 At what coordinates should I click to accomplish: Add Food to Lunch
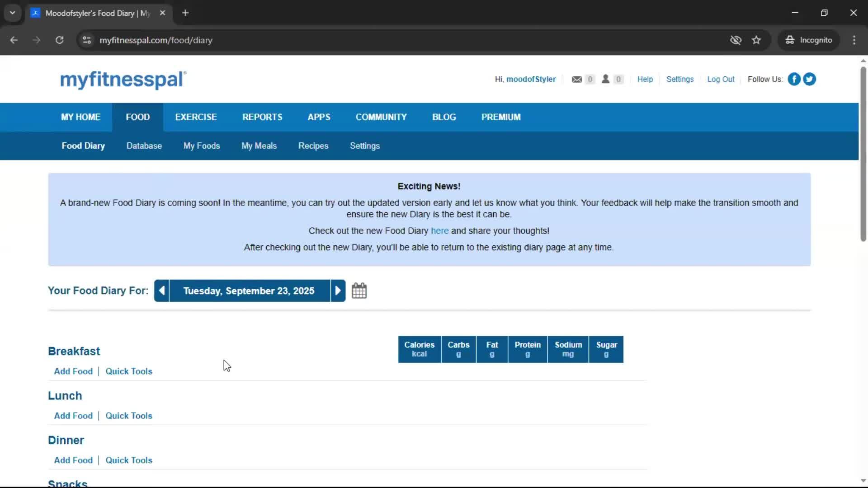coord(73,416)
